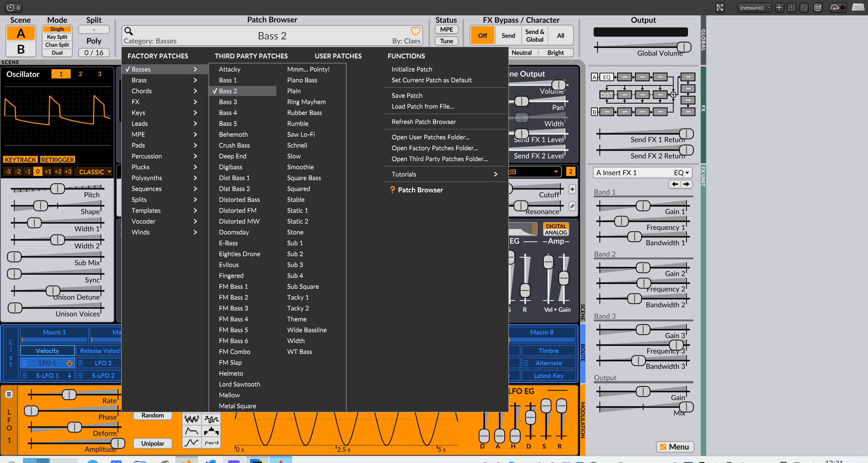Click the plus icon in the top toolbar
The width and height of the screenshot is (868, 463).
coord(779,8)
